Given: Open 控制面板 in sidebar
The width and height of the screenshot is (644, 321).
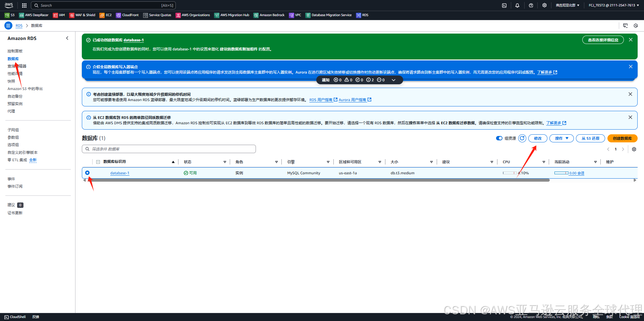Looking at the screenshot, I should (x=15, y=51).
